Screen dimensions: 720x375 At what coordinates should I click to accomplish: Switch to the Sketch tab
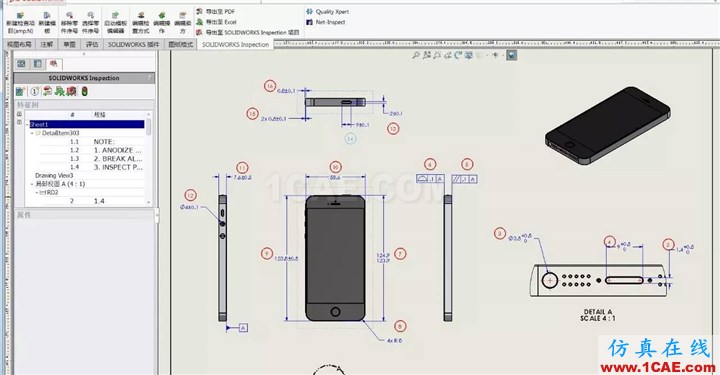click(x=69, y=45)
